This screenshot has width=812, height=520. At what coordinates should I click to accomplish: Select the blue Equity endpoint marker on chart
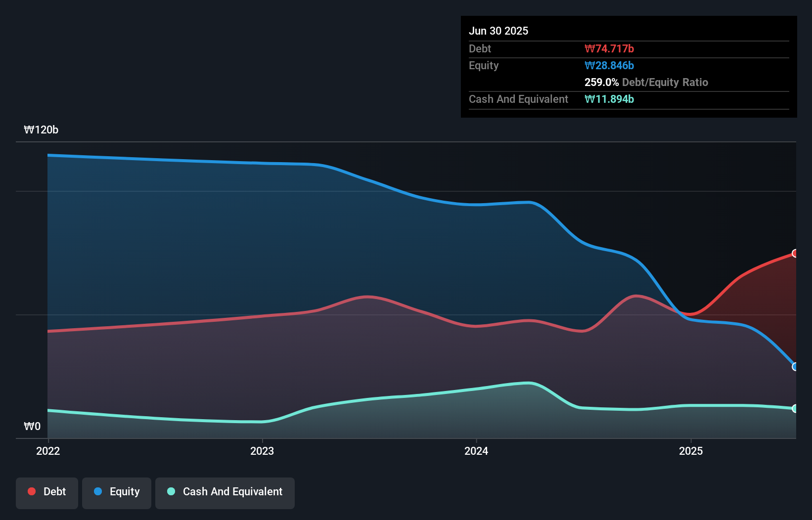click(795, 367)
